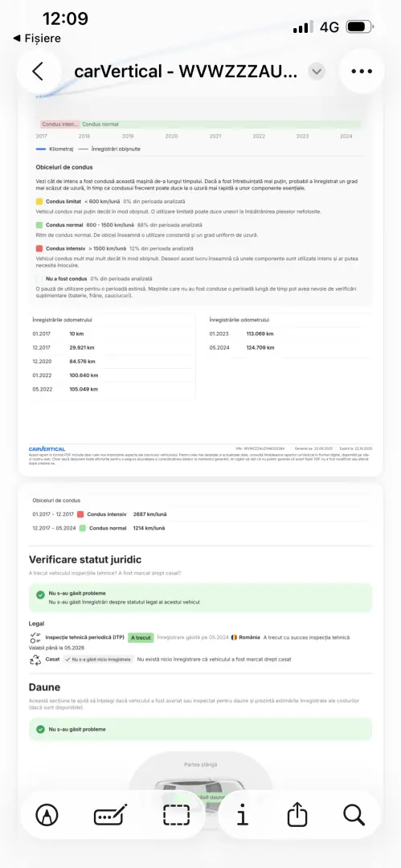Click the empty Nu a fost condus box
The image size is (401, 868).
(39, 279)
